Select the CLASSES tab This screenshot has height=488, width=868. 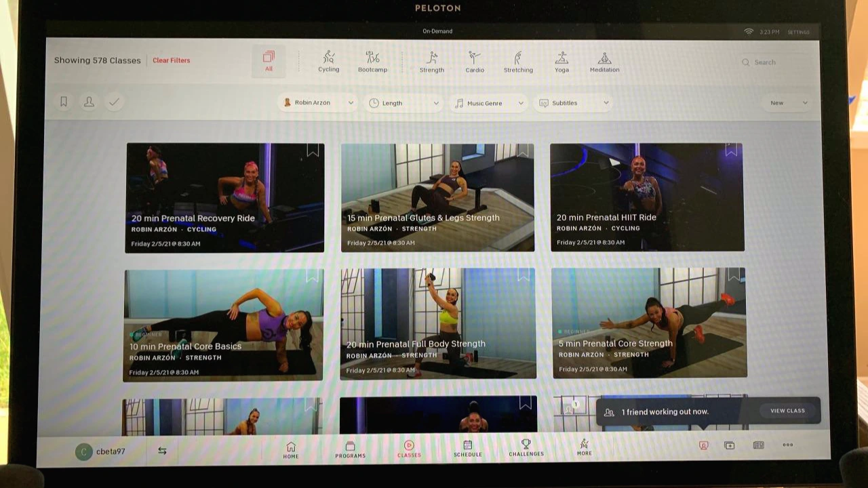(x=409, y=449)
